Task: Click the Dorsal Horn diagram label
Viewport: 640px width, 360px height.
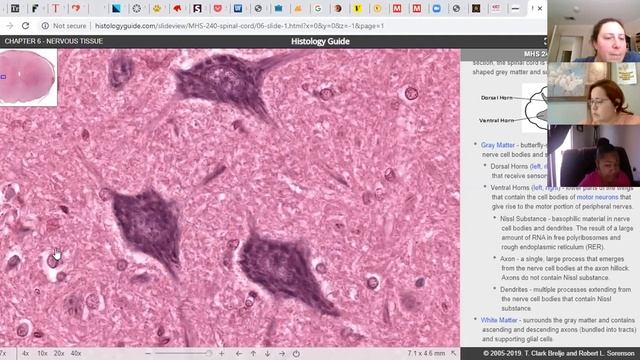Action: (x=496, y=98)
